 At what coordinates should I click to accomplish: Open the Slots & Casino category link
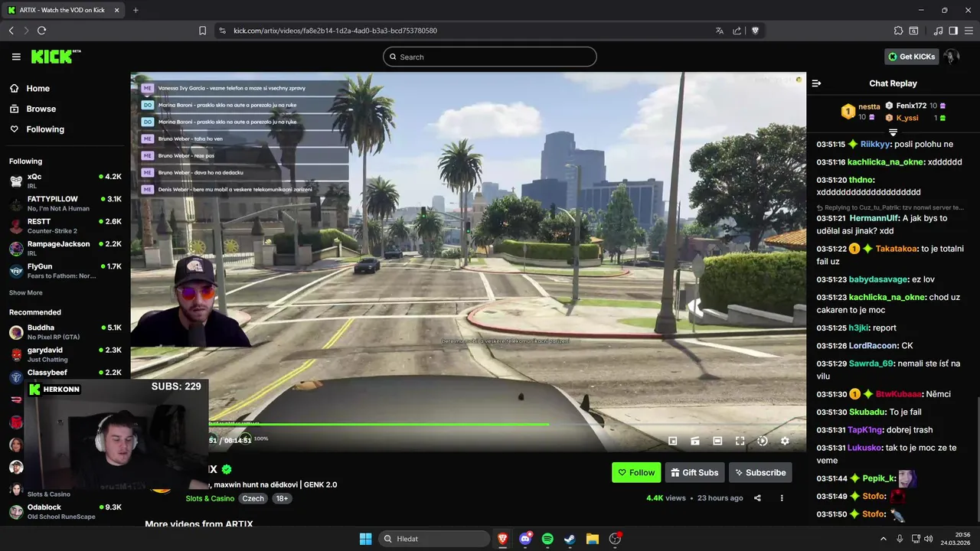[210, 498]
